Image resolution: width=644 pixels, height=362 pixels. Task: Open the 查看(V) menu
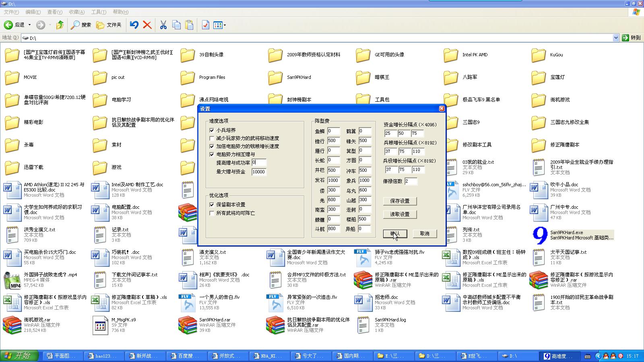(55, 12)
